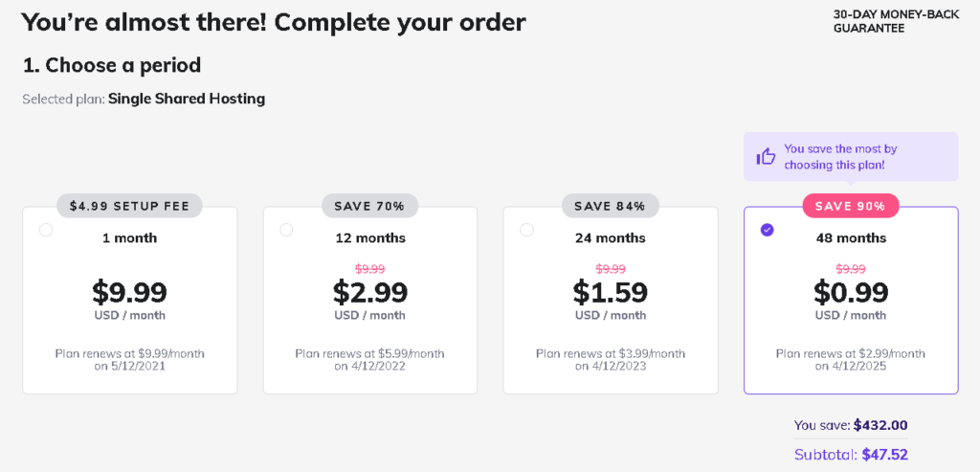This screenshot has width=980, height=472.
Task: Click the 'You save the most' banner text
Action: pos(840,157)
